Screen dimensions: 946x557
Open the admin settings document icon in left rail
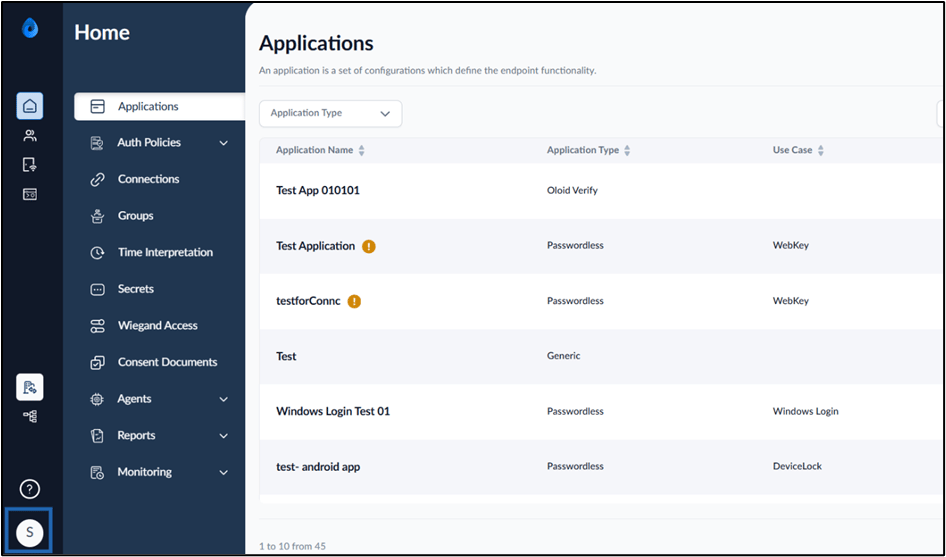(30, 387)
